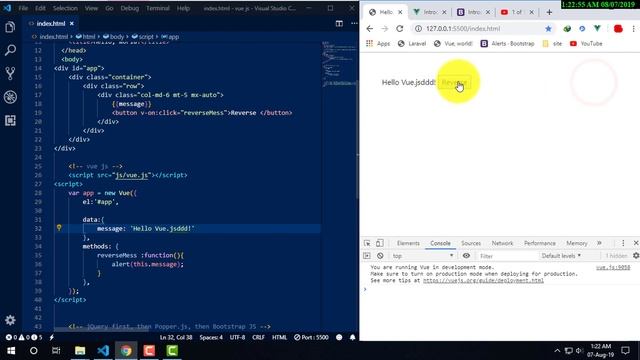Screen dimensions: 640x360
Task: Open the Selection menu in VS Code
Action: pyautogui.click(x=65, y=8)
